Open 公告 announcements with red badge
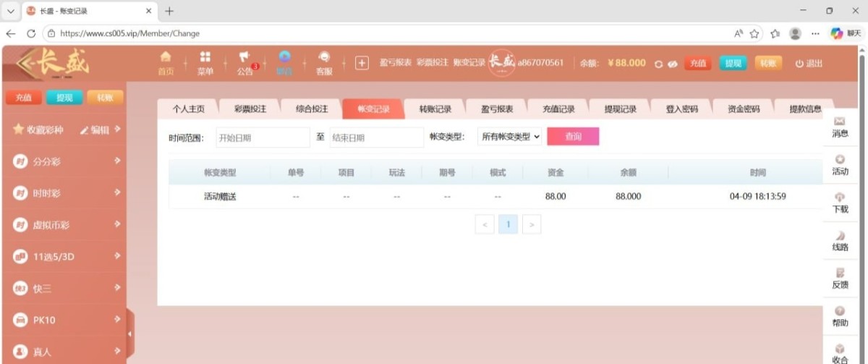Viewport: 868px width, 364px height. point(244,63)
